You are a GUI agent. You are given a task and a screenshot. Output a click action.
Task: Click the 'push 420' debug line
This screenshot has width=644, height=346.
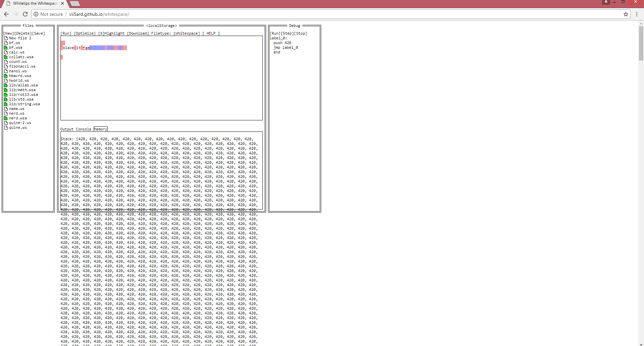282,43
